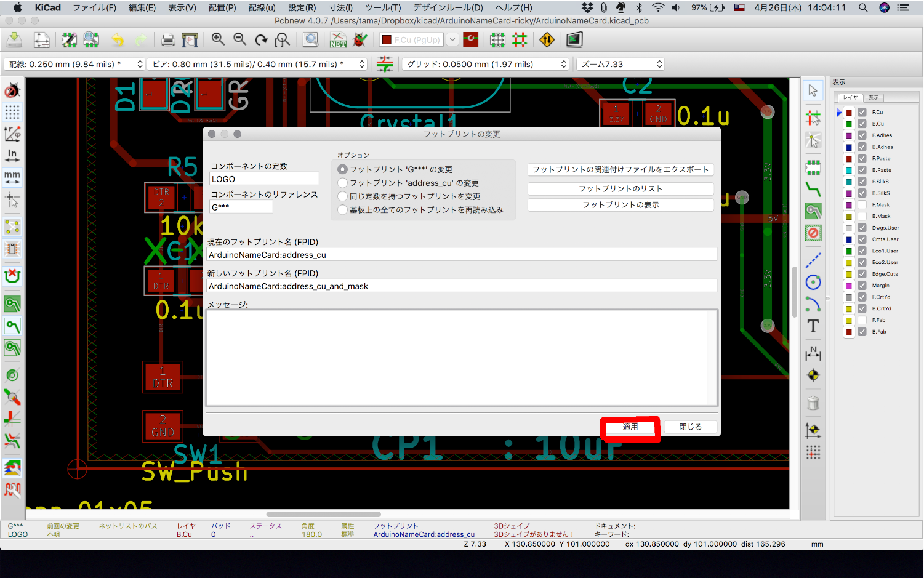Choose the reload all footprints on board option
Image resolution: width=924 pixels, height=578 pixels.
click(x=343, y=210)
